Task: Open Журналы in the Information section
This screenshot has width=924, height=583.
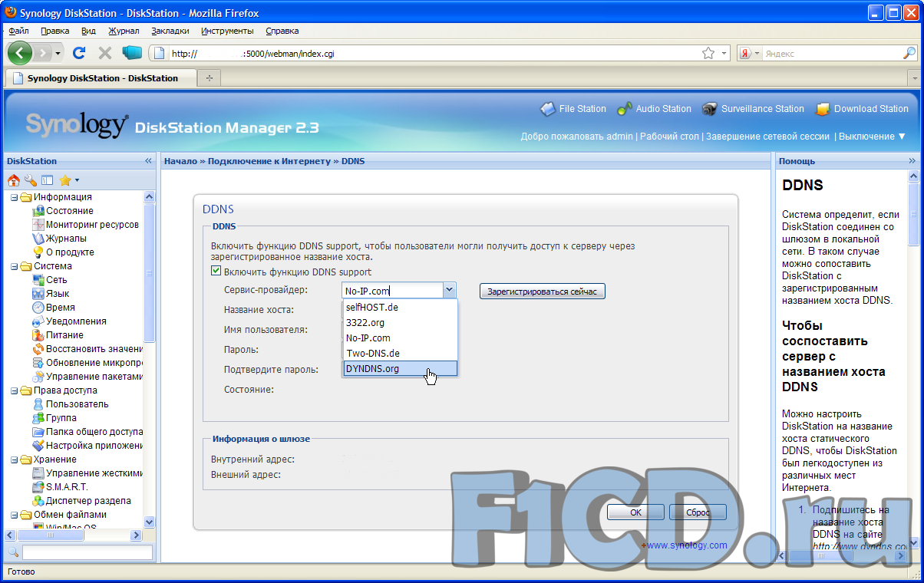Action: point(66,239)
